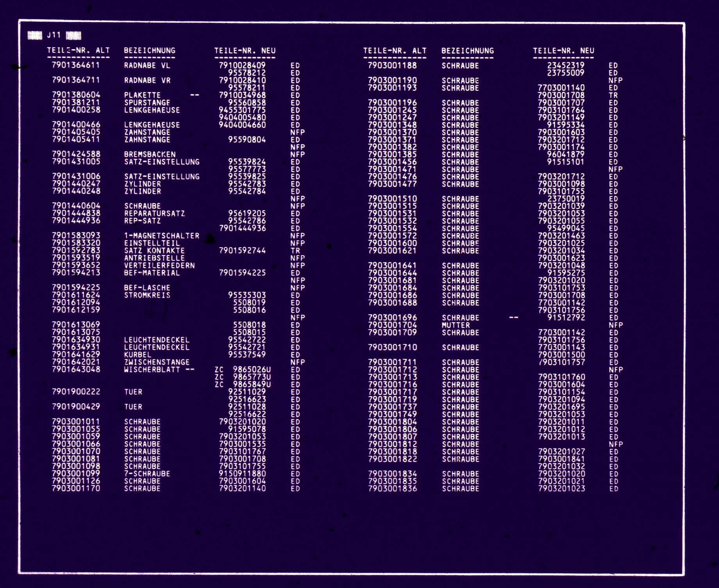Click part number 95590804
This screenshot has height=588, width=719.
[x=247, y=139]
